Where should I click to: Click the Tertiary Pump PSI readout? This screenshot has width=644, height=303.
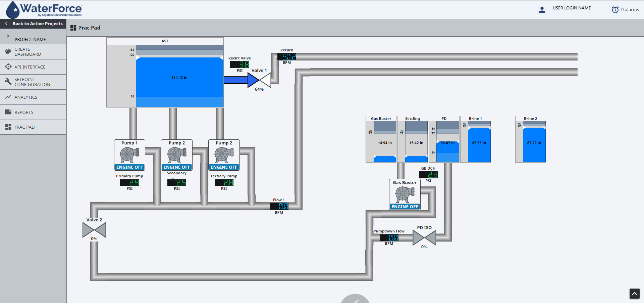224,182
